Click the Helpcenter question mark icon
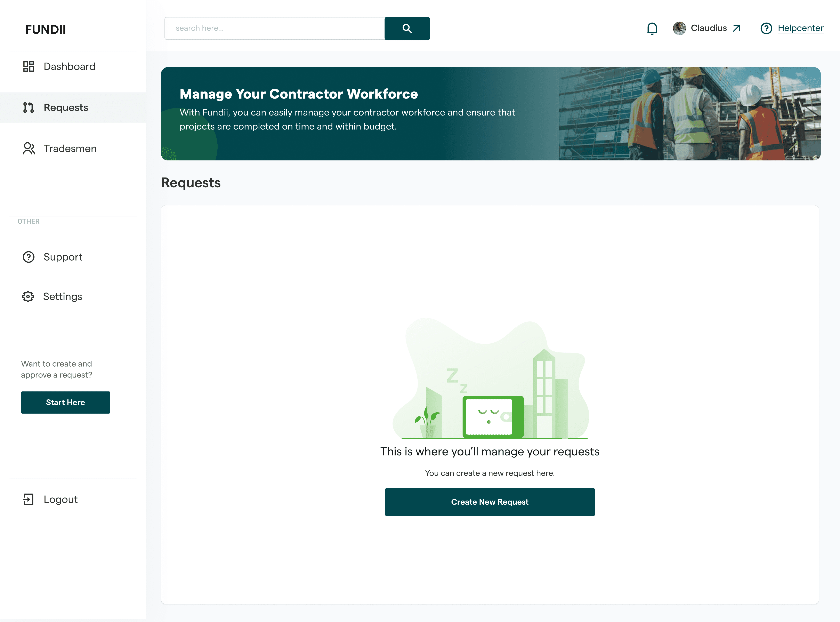Viewport: 840px width, 622px height. (x=766, y=28)
